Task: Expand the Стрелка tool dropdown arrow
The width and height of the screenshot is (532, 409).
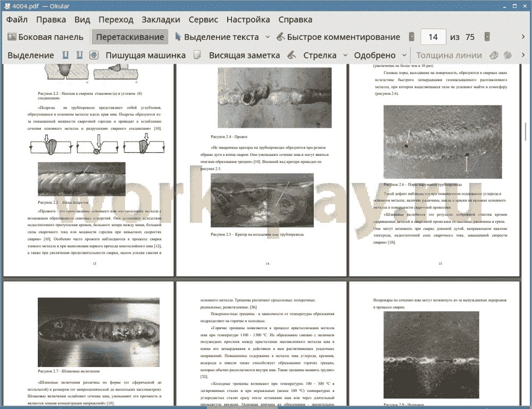Action: 345,55
